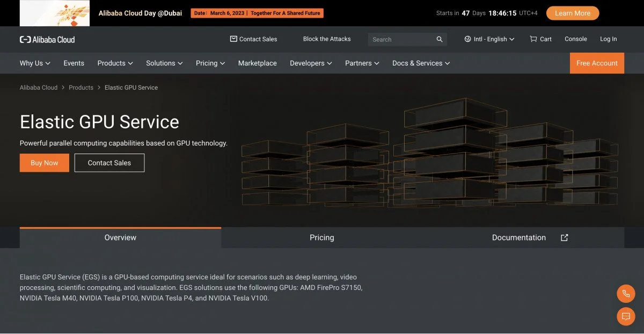Click the search magnifier icon
The width and height of the screenshot is (644, 334).
[x=440, y=39]
